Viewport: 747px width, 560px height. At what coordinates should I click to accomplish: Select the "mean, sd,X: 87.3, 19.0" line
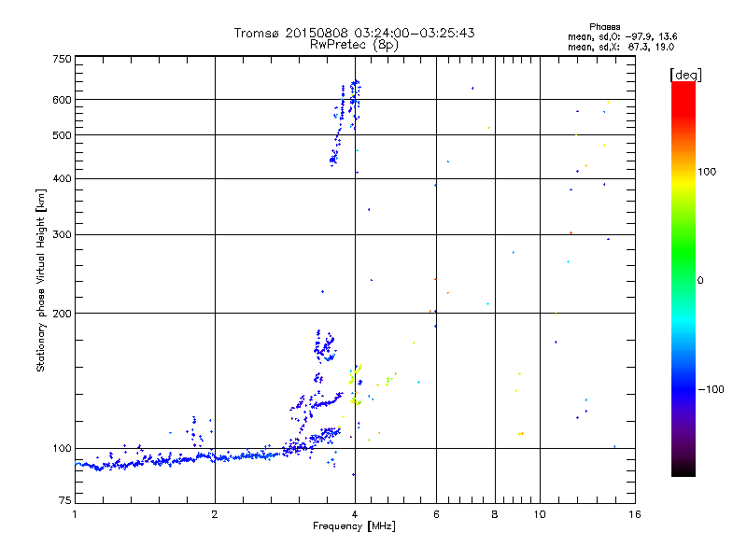621,47
